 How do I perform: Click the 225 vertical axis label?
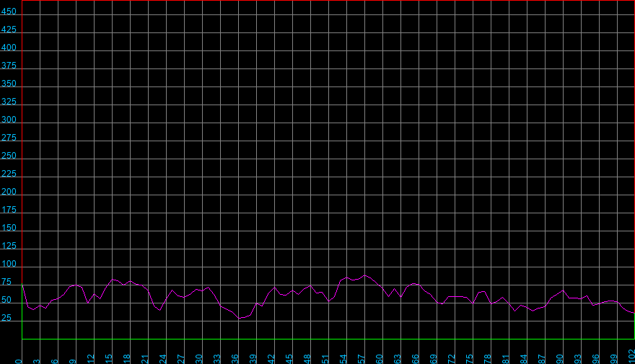(9, 174)
